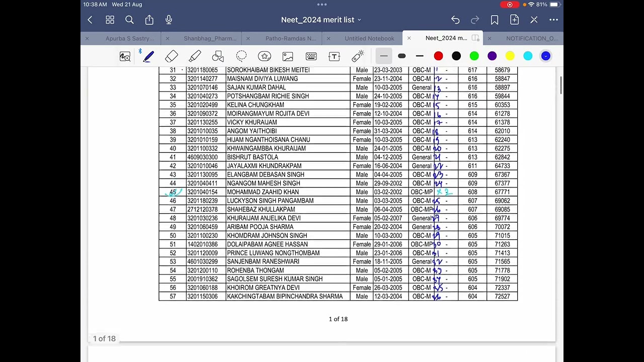Pick the yellow pen color
This screenshot has height=362, width=644.
tap(510, 56)
